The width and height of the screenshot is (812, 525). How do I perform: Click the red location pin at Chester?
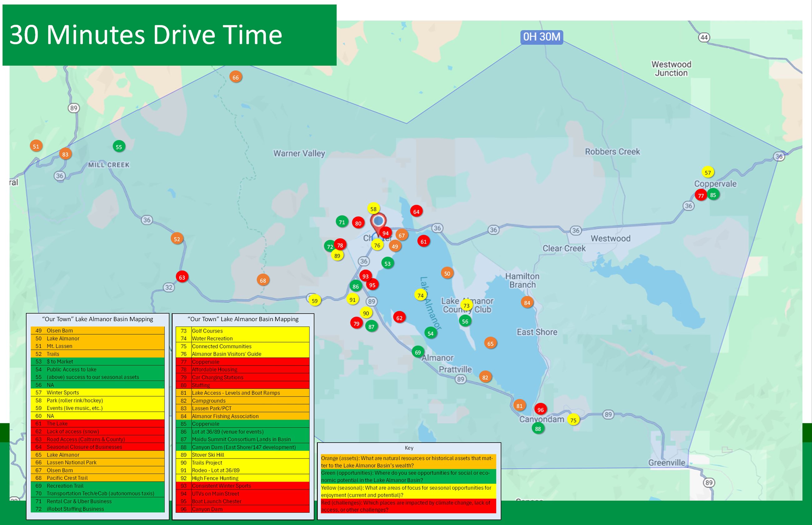point(378,222)
